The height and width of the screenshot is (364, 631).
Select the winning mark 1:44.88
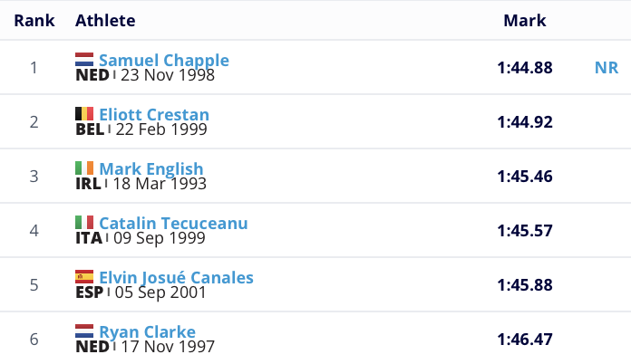[x=525, y=67]
